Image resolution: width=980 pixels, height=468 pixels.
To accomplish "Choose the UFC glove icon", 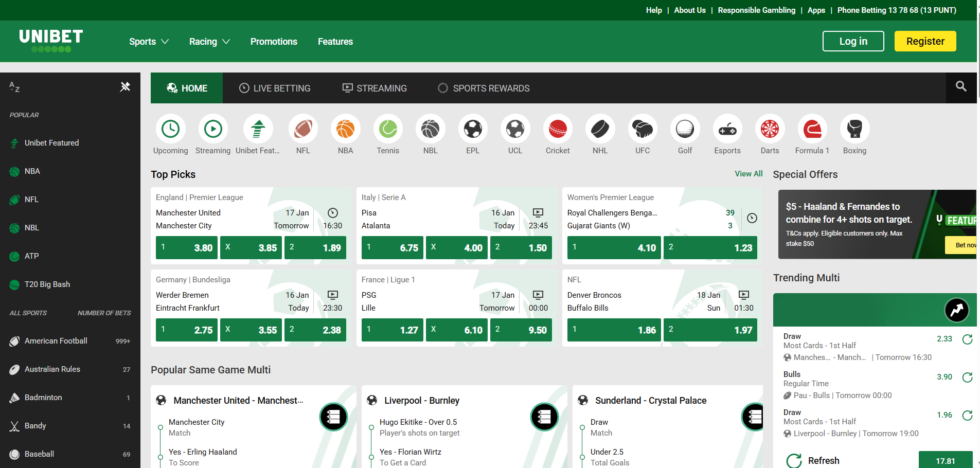I will pyautogui.click(x=643, y=129).
